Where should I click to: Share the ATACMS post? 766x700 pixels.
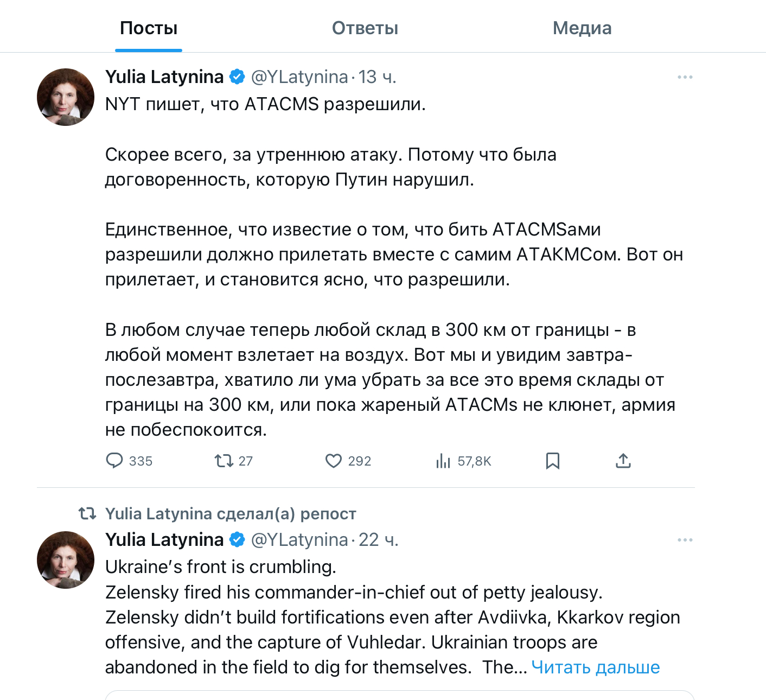(x=623, y=461)
